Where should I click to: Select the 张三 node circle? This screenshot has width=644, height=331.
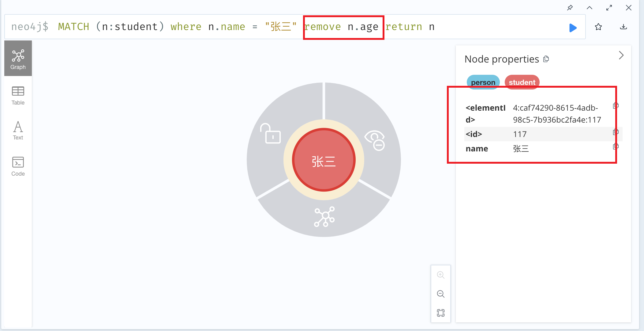324,160
